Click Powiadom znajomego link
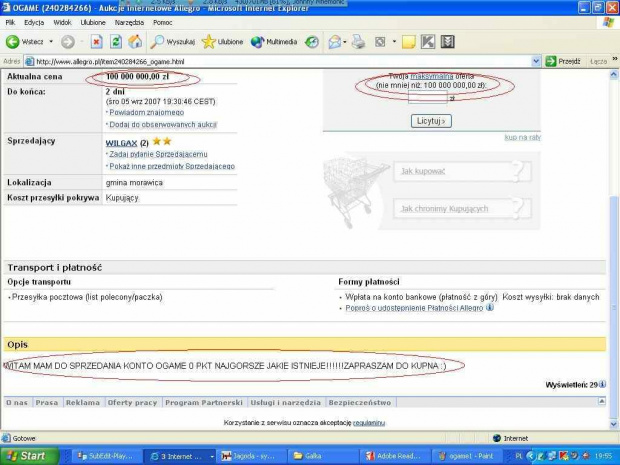This screenshot has height=465, width=620. tap(147, 113)
